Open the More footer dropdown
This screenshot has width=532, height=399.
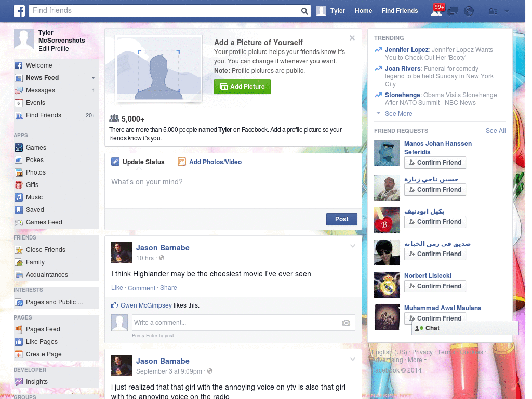pyautogui.click(x=417, y=360)
